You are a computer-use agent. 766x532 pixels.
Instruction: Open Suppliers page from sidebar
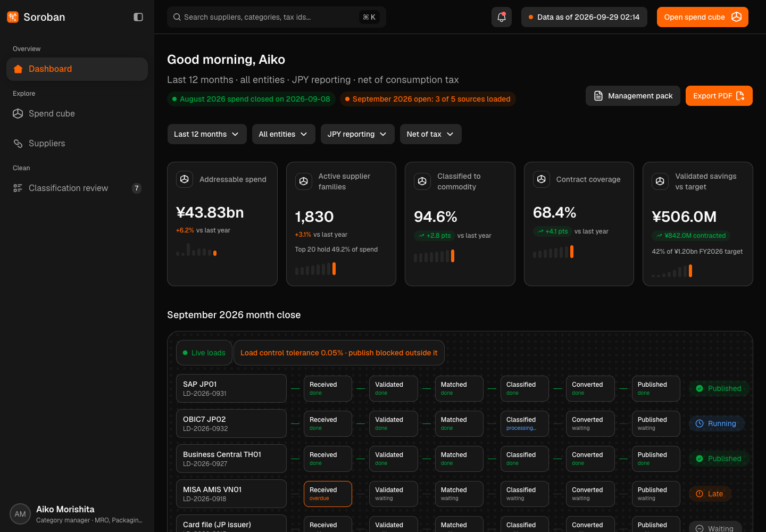[77, 143]
